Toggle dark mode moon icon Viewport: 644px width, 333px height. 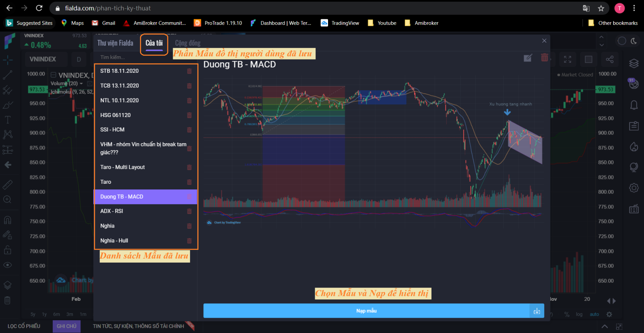click(634, 41)
